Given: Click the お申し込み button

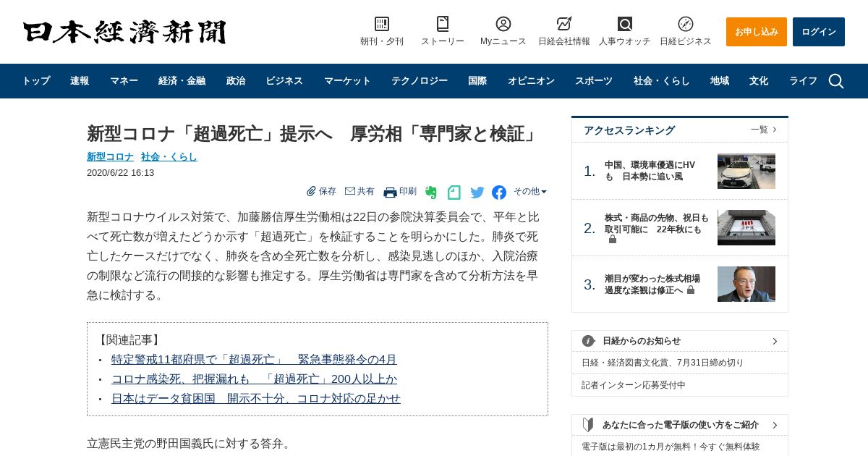Looking at the screenshot, I should click(757, 32).
